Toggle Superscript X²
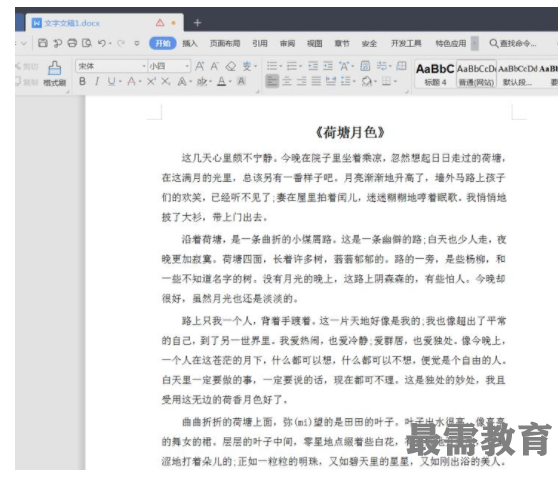Viewport: 558px width, 479px height. point(151,81)
